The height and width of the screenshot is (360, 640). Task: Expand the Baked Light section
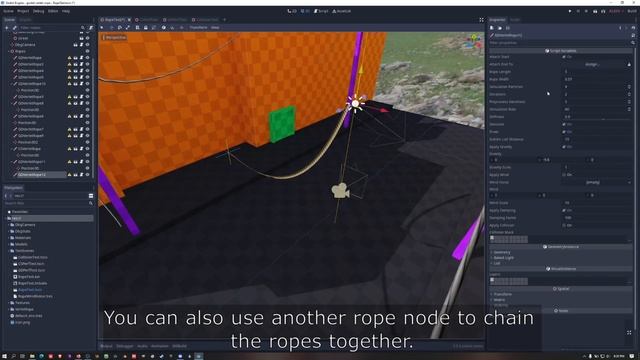click(504, 258)
